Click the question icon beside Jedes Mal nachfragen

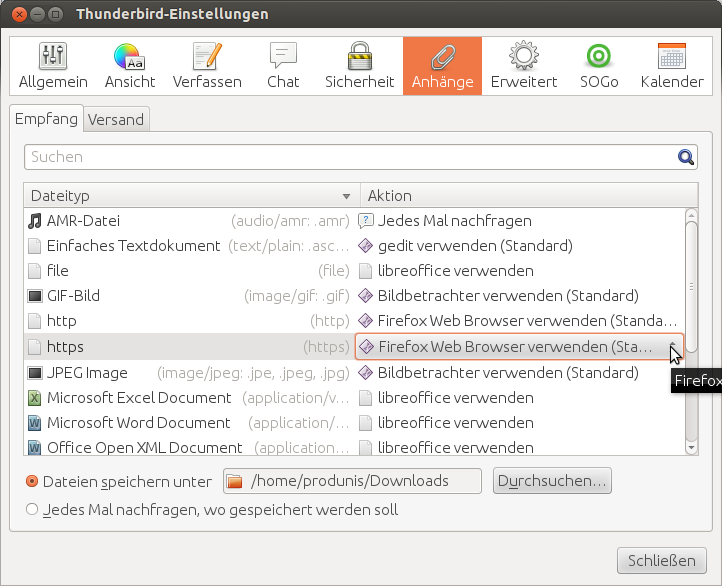pos(365,221)
